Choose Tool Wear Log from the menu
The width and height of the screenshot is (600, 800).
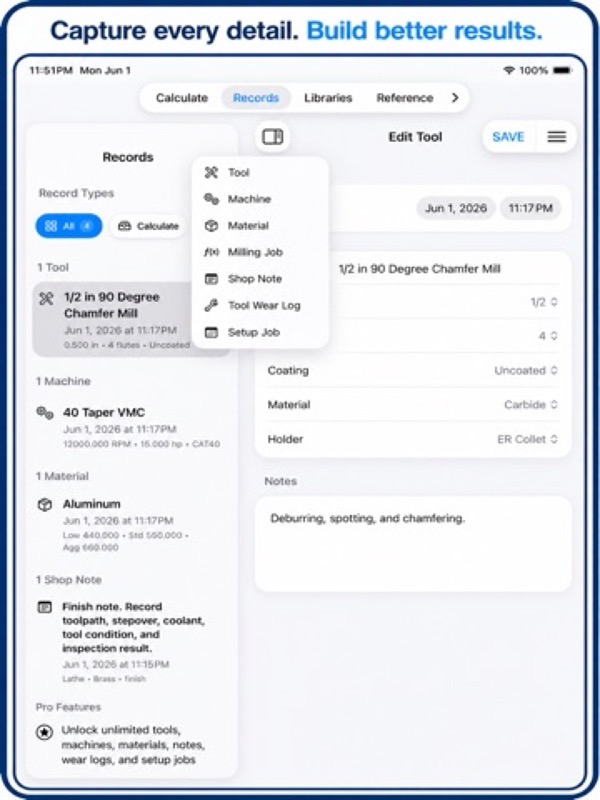click(x=260, y=305)
